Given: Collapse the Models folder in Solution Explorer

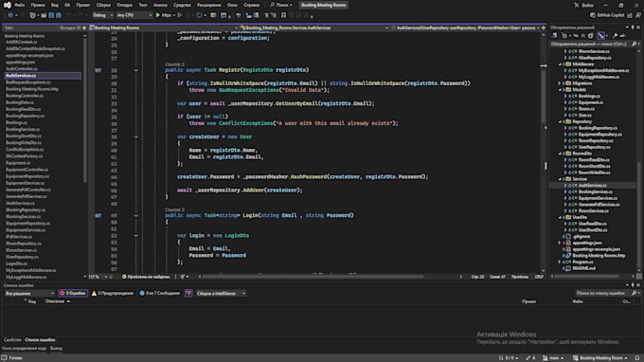Looking at the screenshot, I should tap(560, 90).
